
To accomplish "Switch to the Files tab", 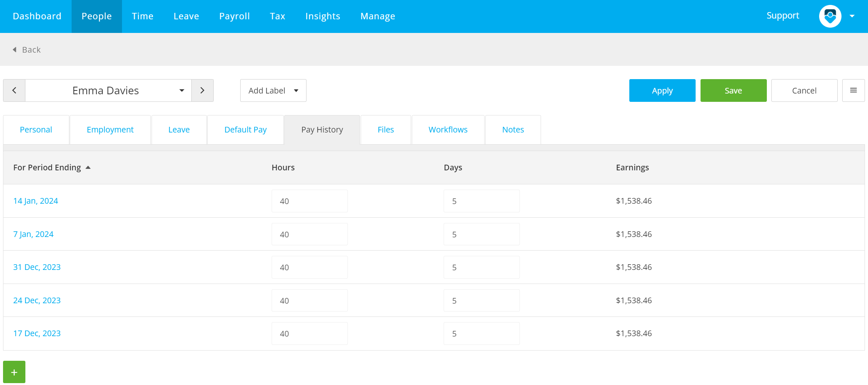I will coord(386,129).
